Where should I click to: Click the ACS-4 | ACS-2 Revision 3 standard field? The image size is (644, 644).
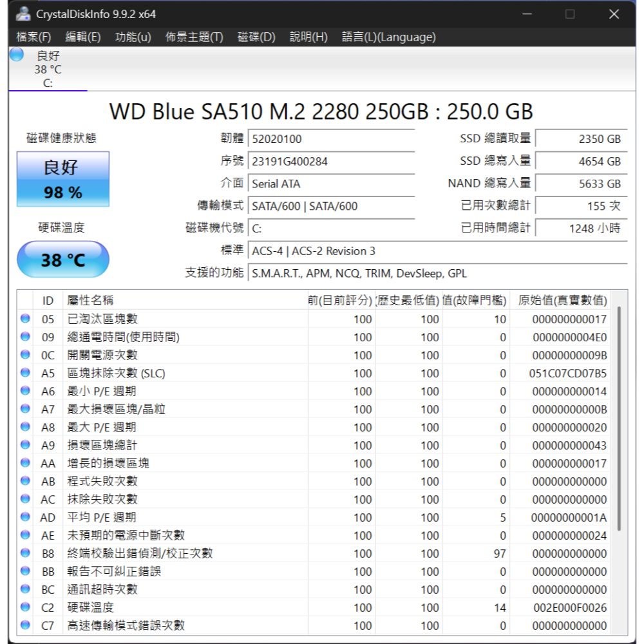pos(438,251)
